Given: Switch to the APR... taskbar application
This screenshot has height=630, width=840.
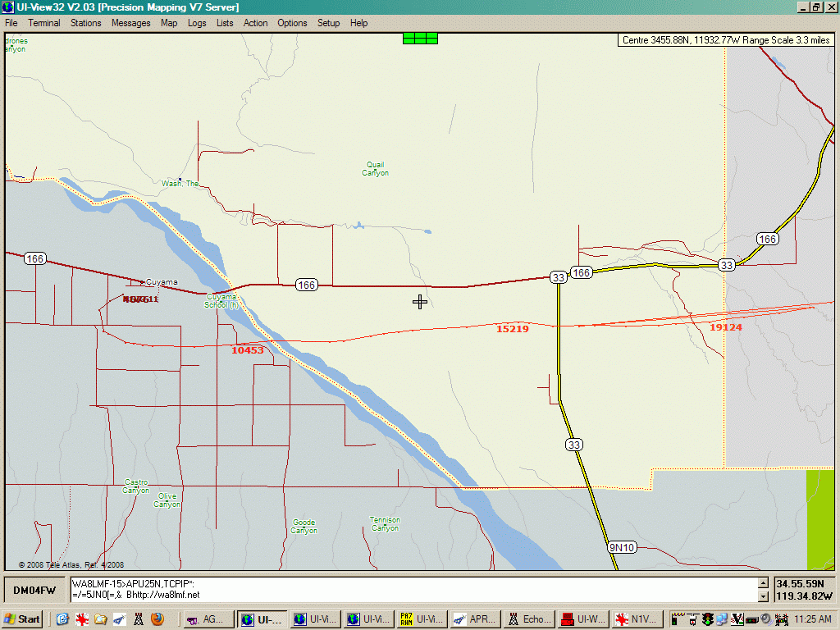Looking at the screenshot, I should click(474, 619).
